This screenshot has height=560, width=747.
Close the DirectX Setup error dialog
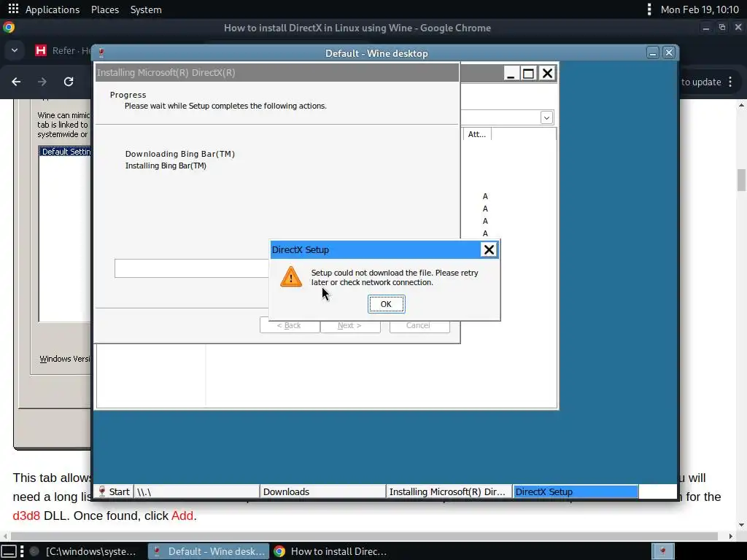click(489, 249)
